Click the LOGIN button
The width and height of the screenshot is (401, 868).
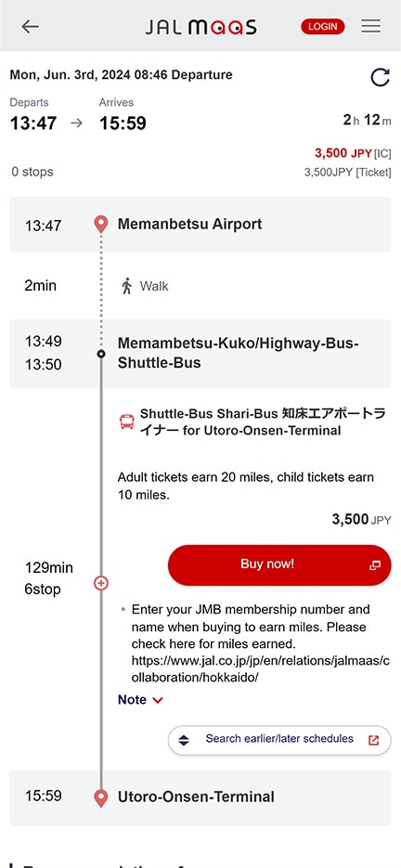[x=323, y=26]
